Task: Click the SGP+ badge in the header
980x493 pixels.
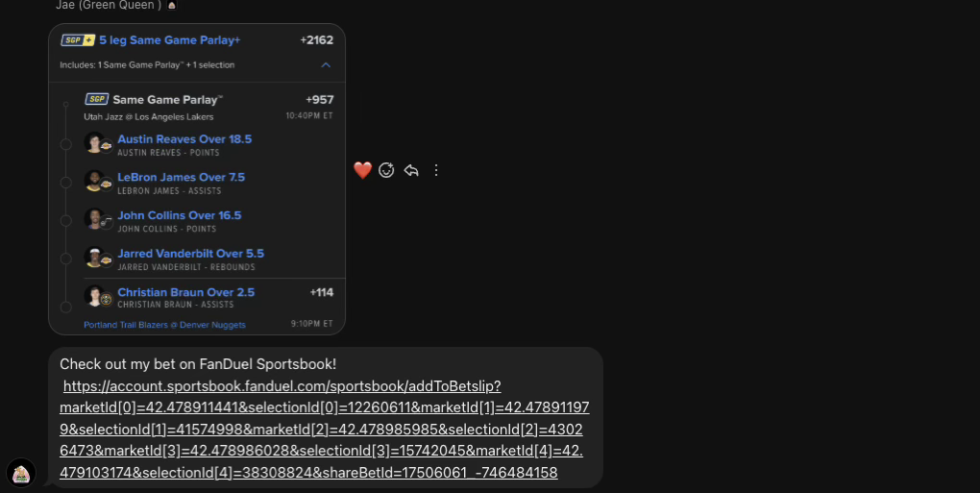Action: tap(78, 40)
